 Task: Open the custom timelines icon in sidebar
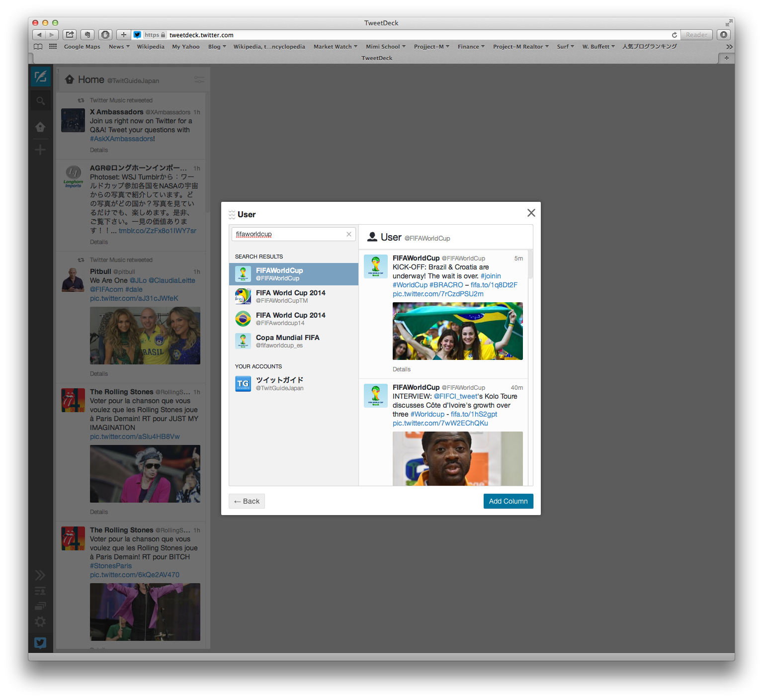[x=40, y=606]
